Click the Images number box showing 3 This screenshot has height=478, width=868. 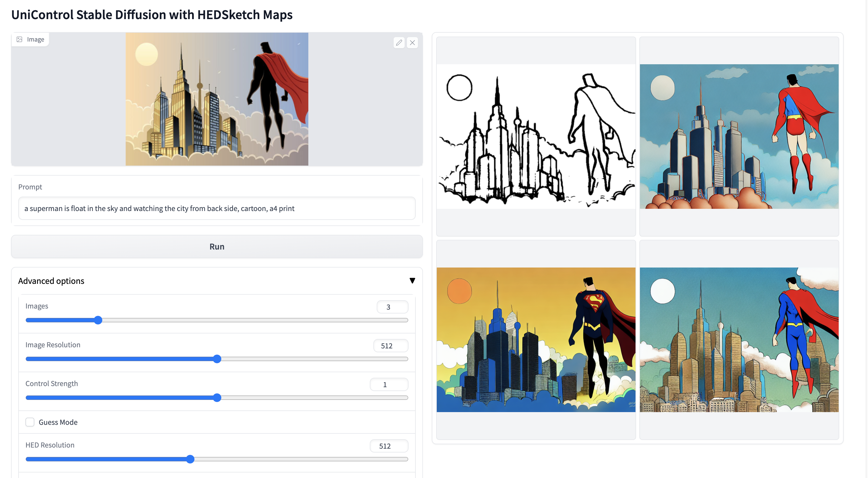392,307
